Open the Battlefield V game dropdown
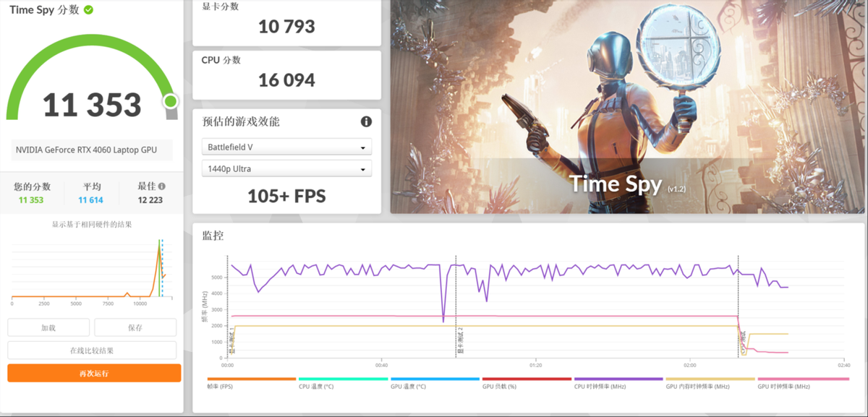This screenshot has width=868, height=417. (286, 147)
